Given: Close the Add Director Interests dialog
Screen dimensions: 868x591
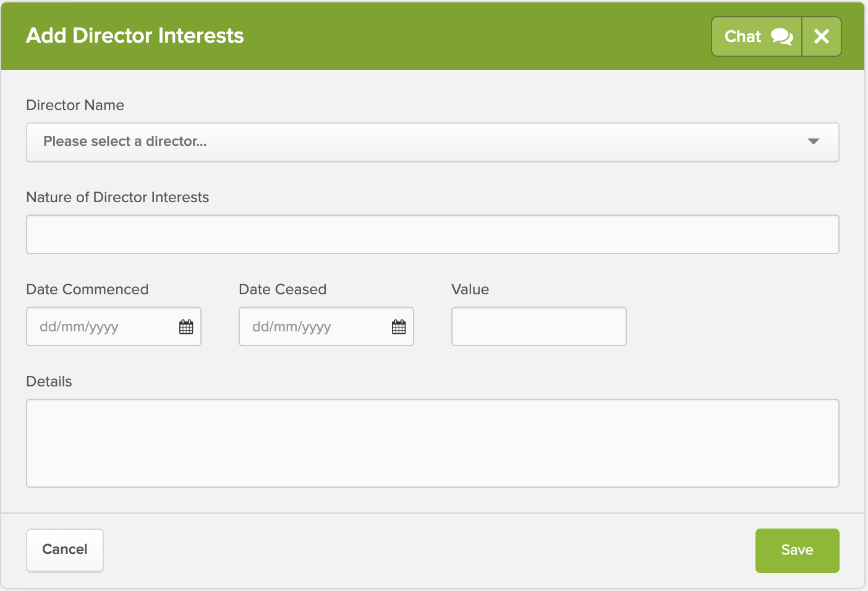Looking at the screenshot, I should coord(822,36).
